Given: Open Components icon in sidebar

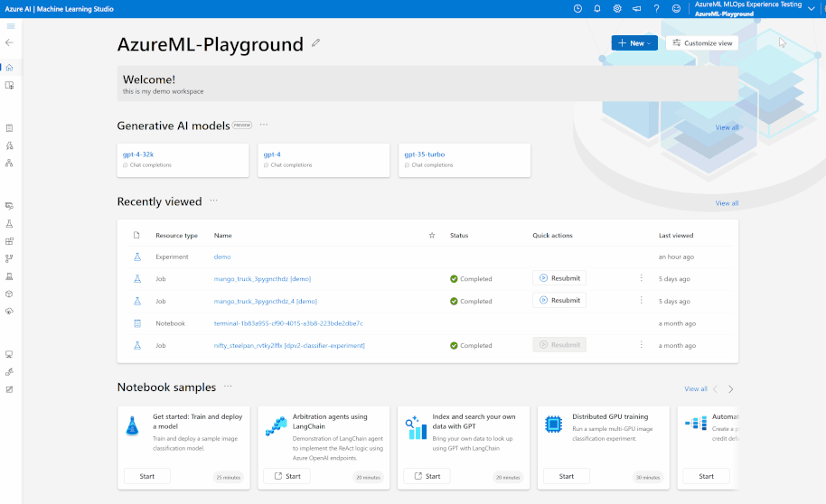Looking at the screenshot, I should pos(9,241).
